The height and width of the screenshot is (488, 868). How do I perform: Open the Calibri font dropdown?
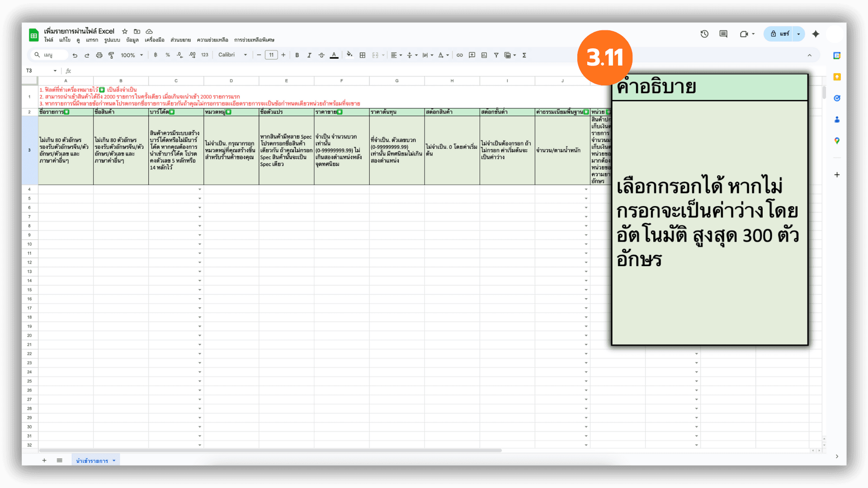[232, 55]
